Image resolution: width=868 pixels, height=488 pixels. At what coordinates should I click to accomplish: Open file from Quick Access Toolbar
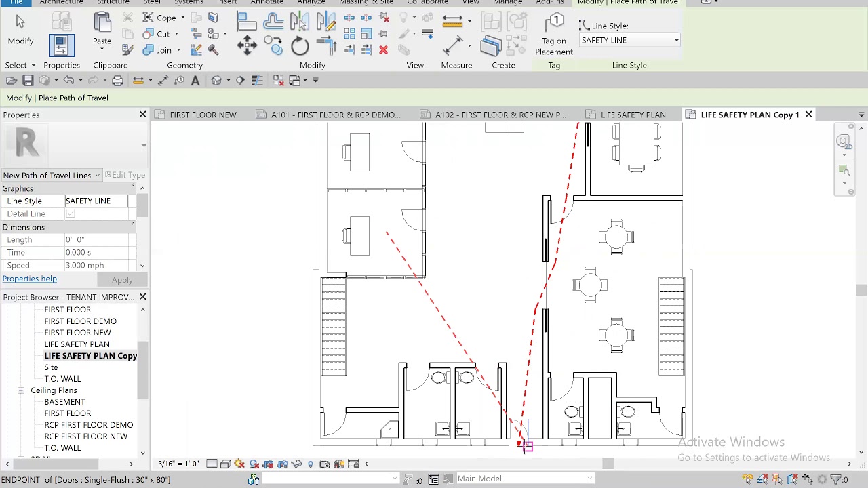12,81
